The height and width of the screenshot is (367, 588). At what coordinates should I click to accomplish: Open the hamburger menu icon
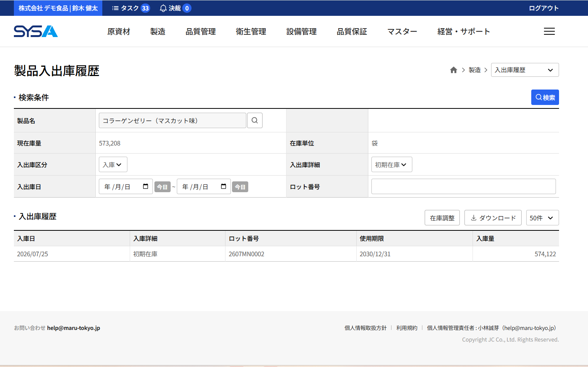click(x=549, y=31)
